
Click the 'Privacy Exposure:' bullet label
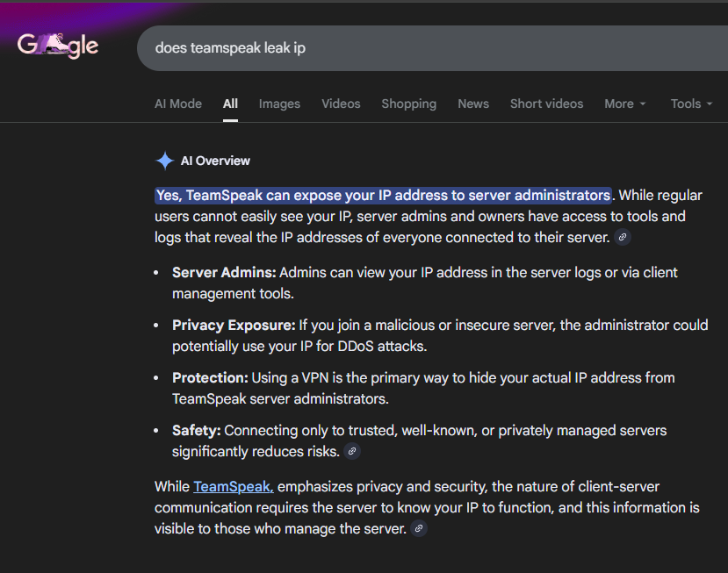point(234,326)
